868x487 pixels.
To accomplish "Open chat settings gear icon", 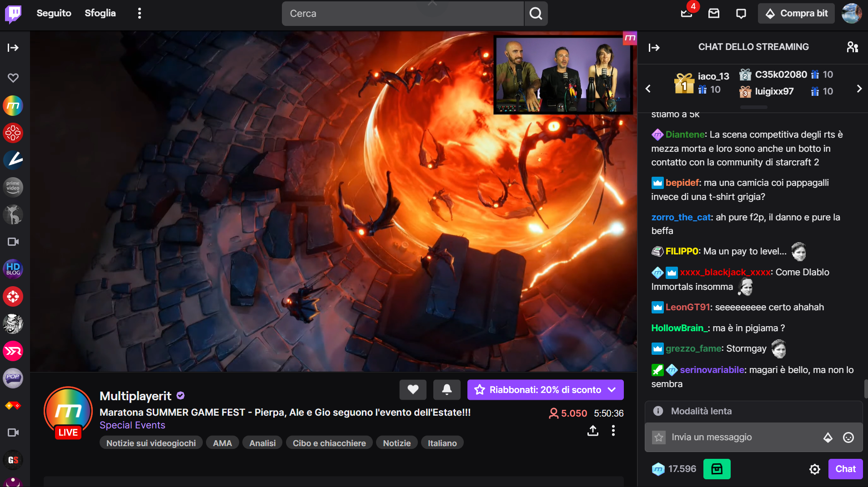I will click(x=815, y=469).
